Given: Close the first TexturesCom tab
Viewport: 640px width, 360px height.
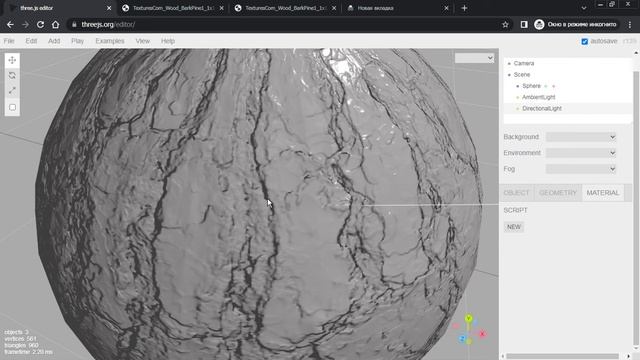Looking at the screenshot, I should pyautogui.click(x=222, y=8).
